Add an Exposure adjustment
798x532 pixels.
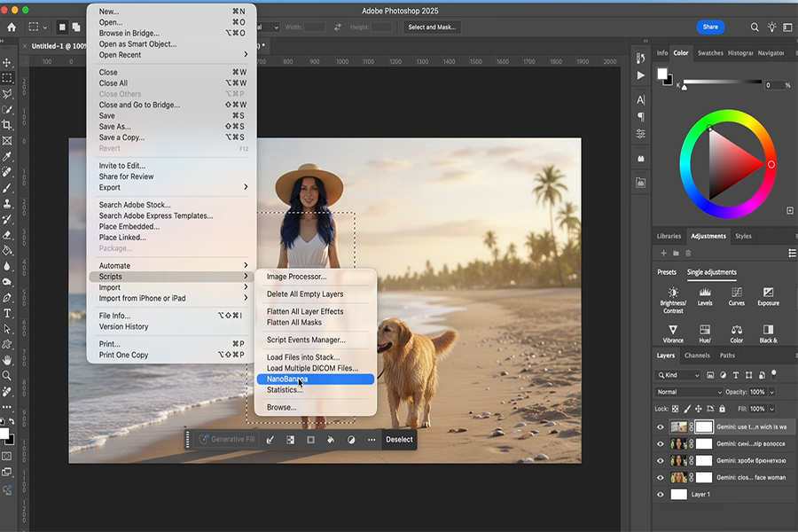pos(768,296)
